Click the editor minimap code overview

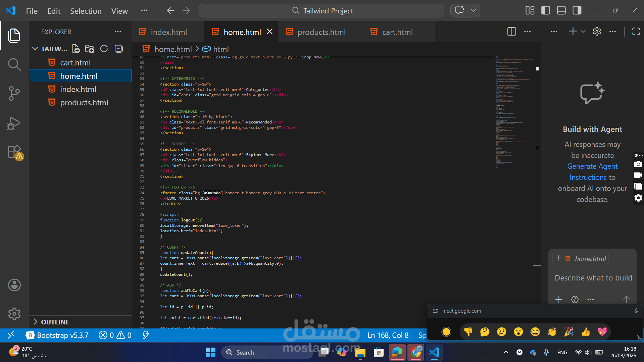pos(513,112)
